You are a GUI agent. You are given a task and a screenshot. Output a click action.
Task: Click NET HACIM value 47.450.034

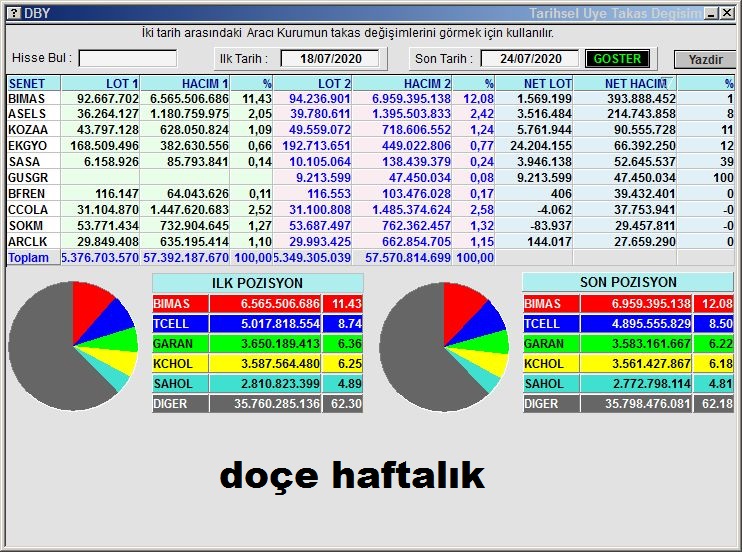(x=645, y=178)
